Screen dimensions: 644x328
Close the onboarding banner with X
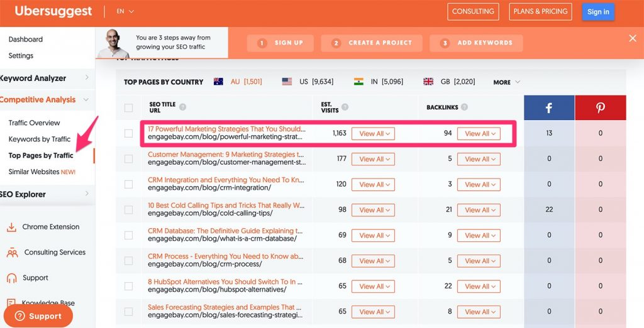tap(633, 38)
